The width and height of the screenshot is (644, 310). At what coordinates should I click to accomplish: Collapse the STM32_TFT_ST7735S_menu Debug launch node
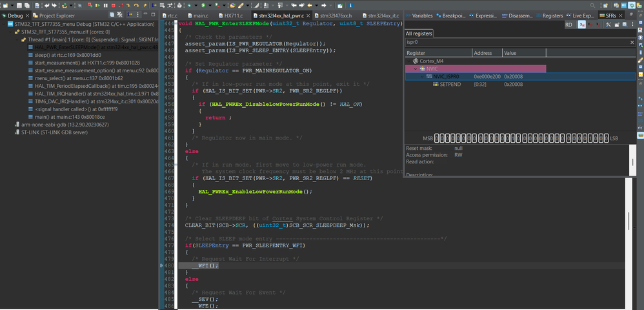tap(3, 24)
